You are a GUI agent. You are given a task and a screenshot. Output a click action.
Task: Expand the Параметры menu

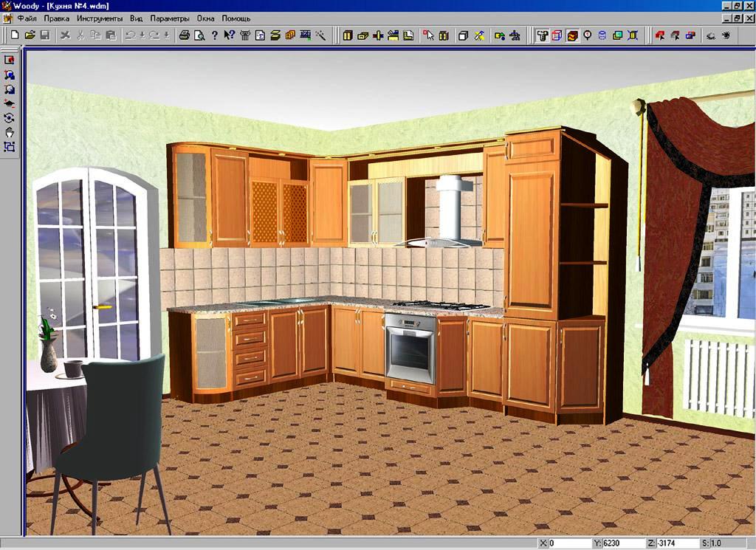(170, 18)
